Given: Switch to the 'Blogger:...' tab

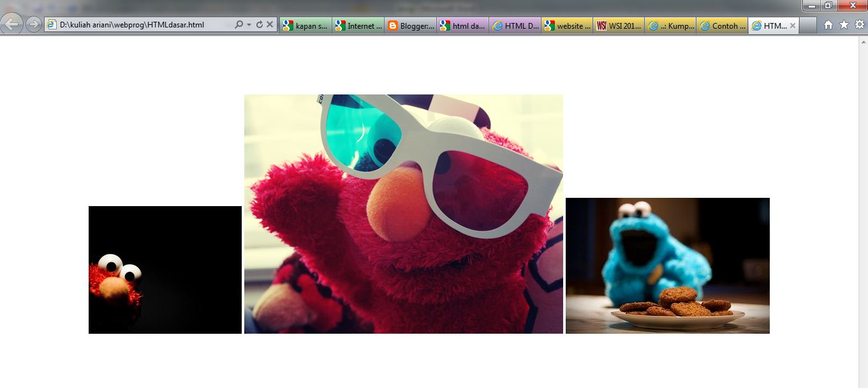Looking at the screenshot, I should [x=410, y=26].
